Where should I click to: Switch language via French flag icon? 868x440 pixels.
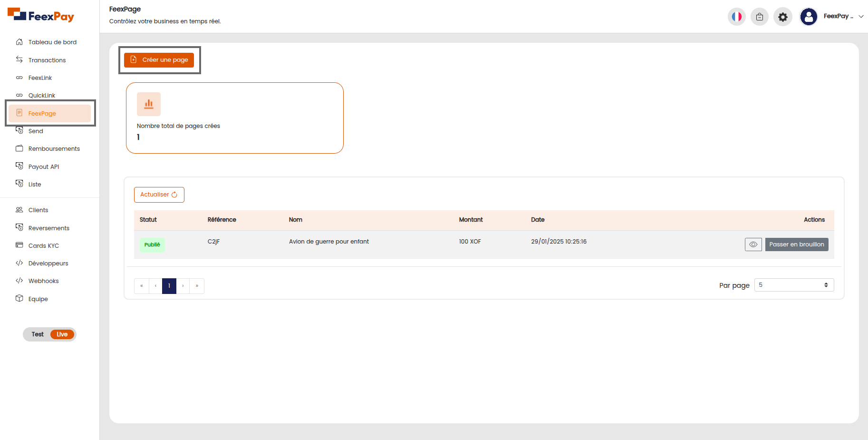[x=737, y=17]
